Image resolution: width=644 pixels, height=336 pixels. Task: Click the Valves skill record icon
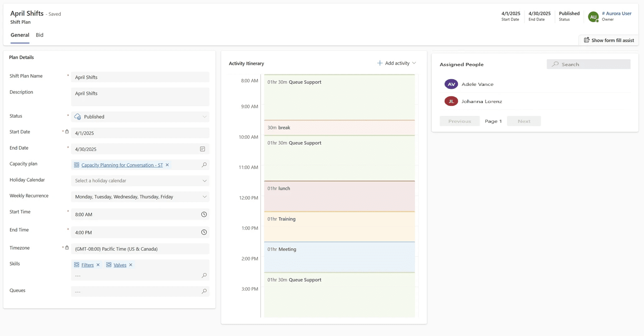pyautogui.click(x=109, y=265)
